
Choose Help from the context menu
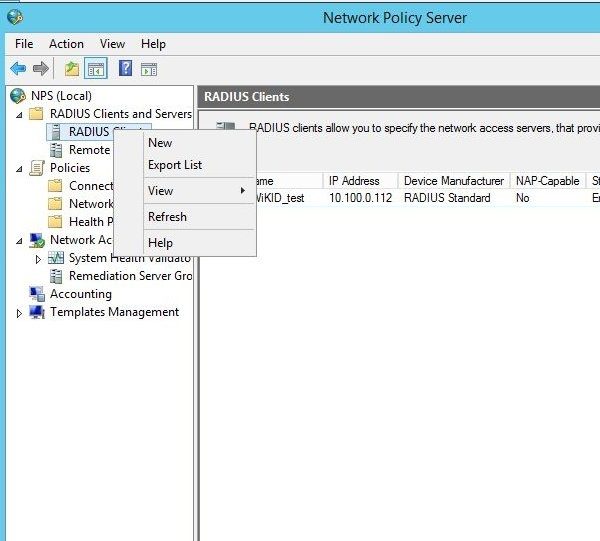tap(199, 243)
